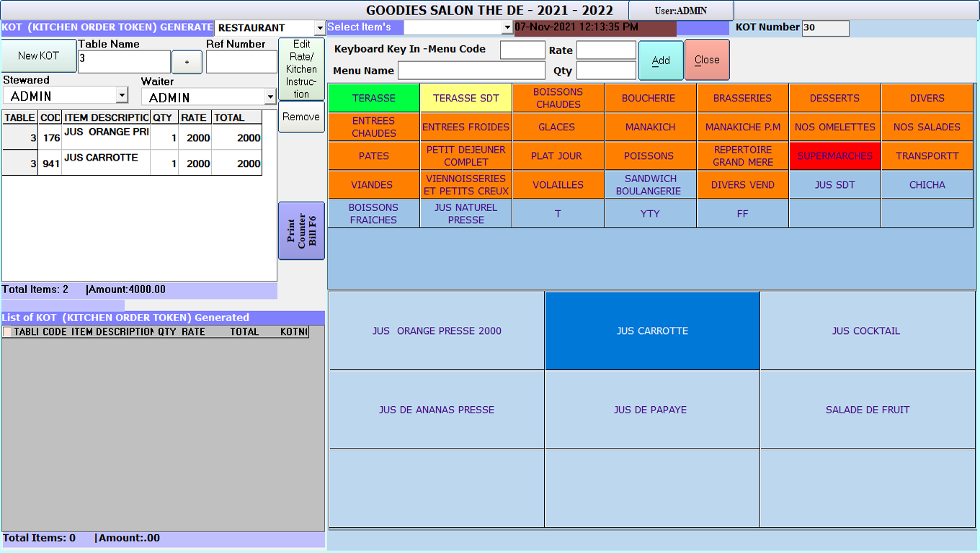Select the NOS OMELETTES category

(x=834, y=127)
